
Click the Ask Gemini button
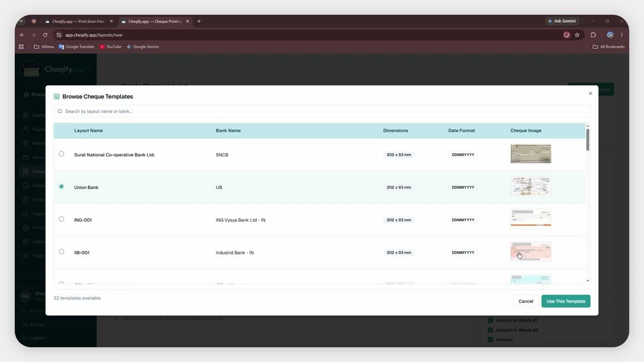coord(561,21)
